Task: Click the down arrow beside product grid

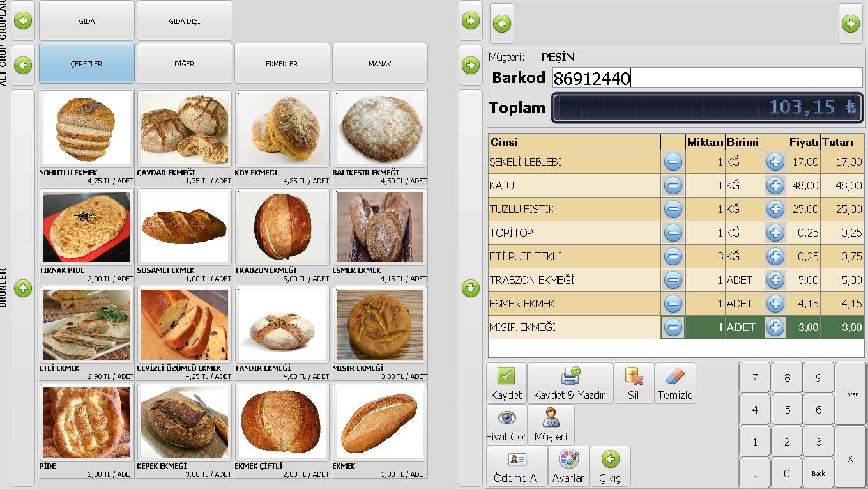Action: pos(471,288)
